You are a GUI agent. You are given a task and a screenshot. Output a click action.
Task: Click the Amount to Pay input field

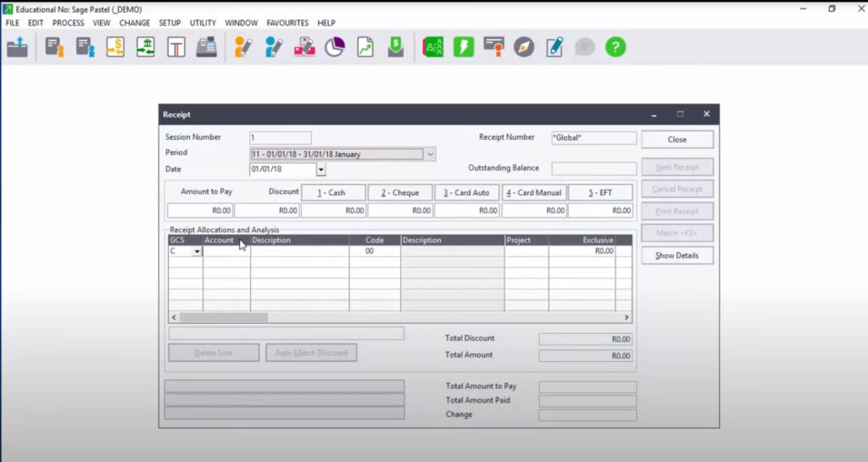click(200, 210)
